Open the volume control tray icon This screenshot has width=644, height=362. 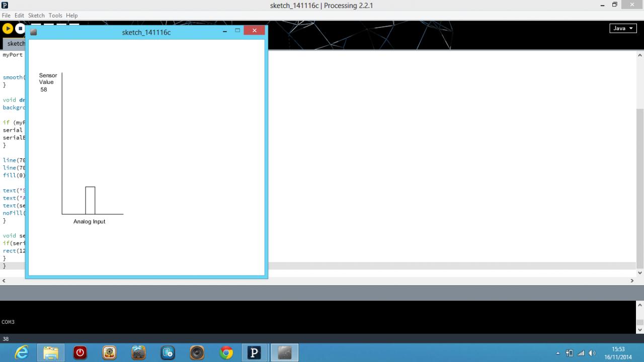pos(592,353)
